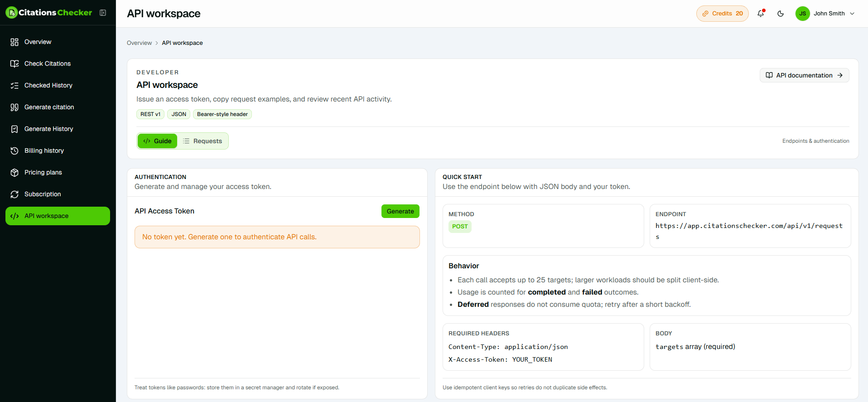Switch to the Requests tab

point(203,141)
